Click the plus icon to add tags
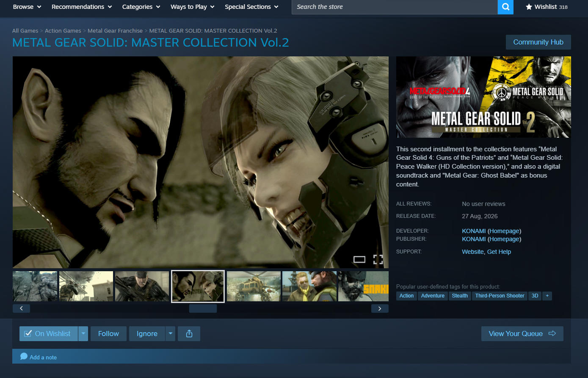 click(x=547, y=296)
